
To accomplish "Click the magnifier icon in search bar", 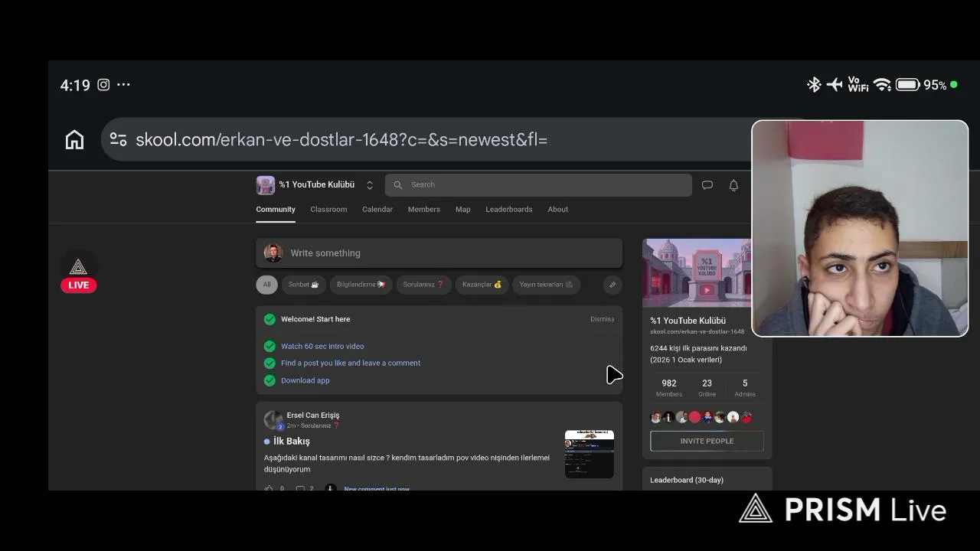I will tap(398, 185).
